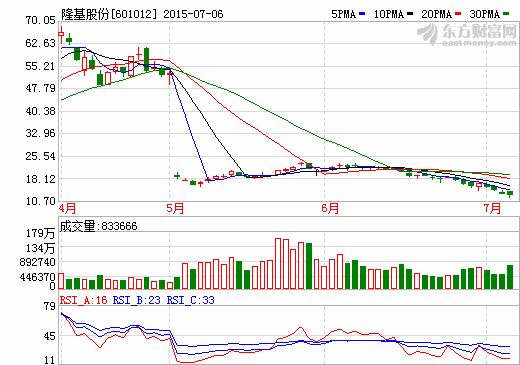The image size is (520, 365).
Task: Click the last green volume bar in July
Action: tap(510, 277)
